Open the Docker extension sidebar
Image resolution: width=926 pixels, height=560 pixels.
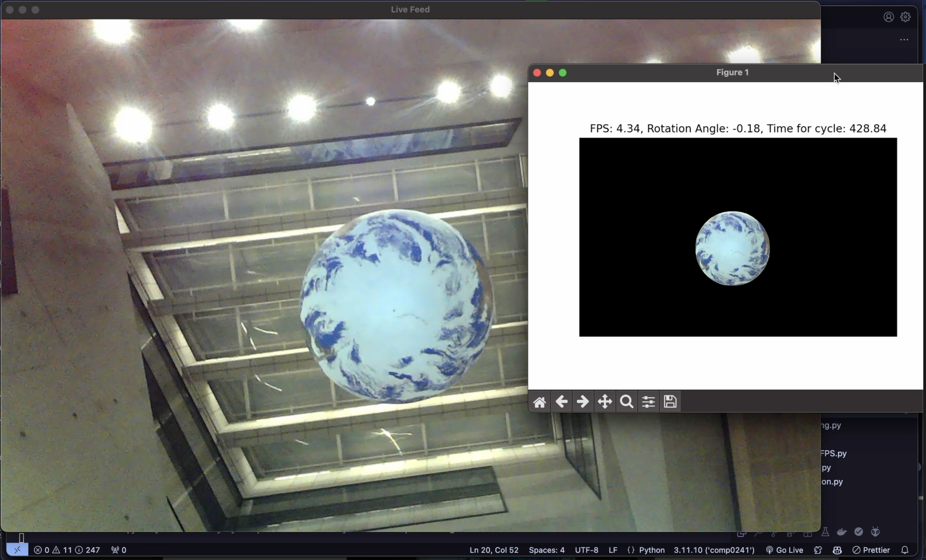point(842,533)
